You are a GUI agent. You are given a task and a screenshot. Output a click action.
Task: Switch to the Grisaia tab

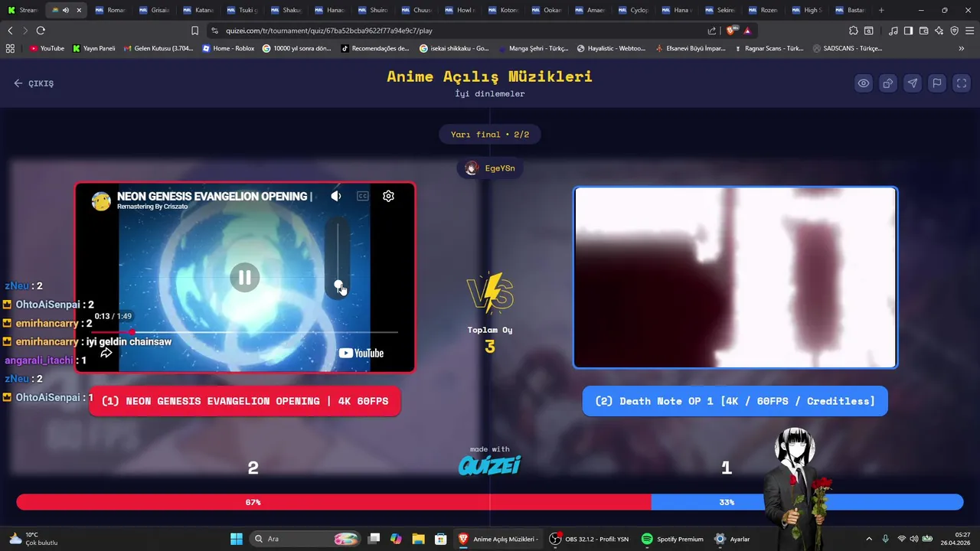click(155, 10)
